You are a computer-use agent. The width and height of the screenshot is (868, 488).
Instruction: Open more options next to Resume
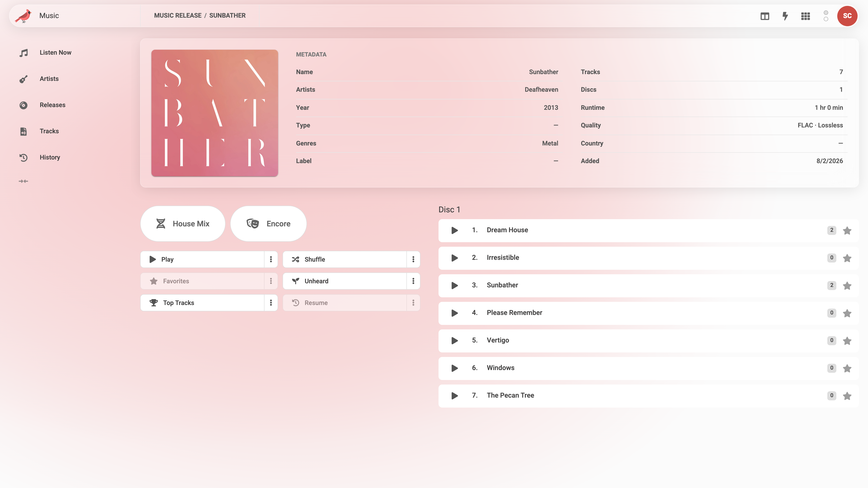413,303
